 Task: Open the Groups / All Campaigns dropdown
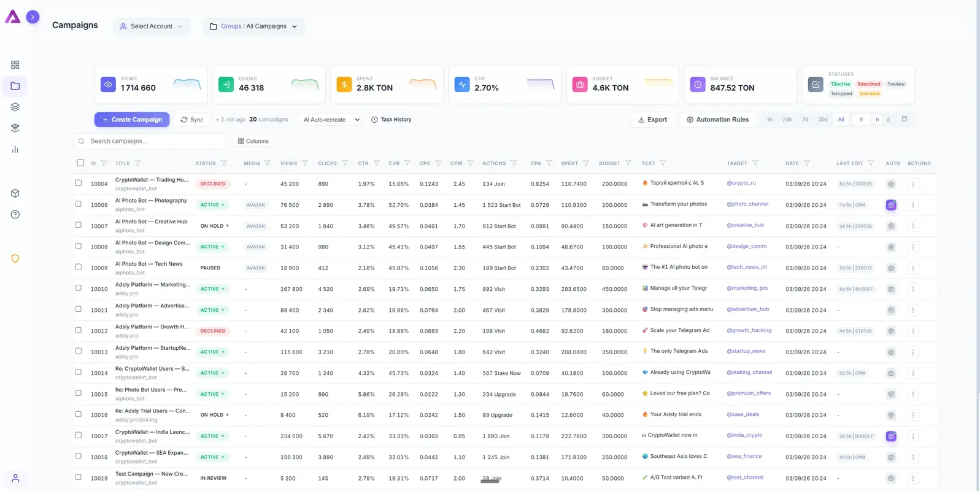point(253,26)
